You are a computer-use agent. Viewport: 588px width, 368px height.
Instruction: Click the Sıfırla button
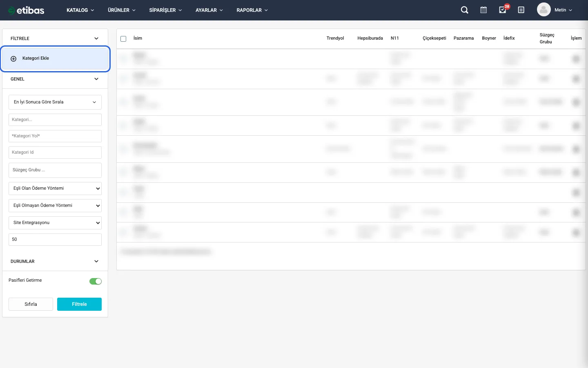click(31, 304)
